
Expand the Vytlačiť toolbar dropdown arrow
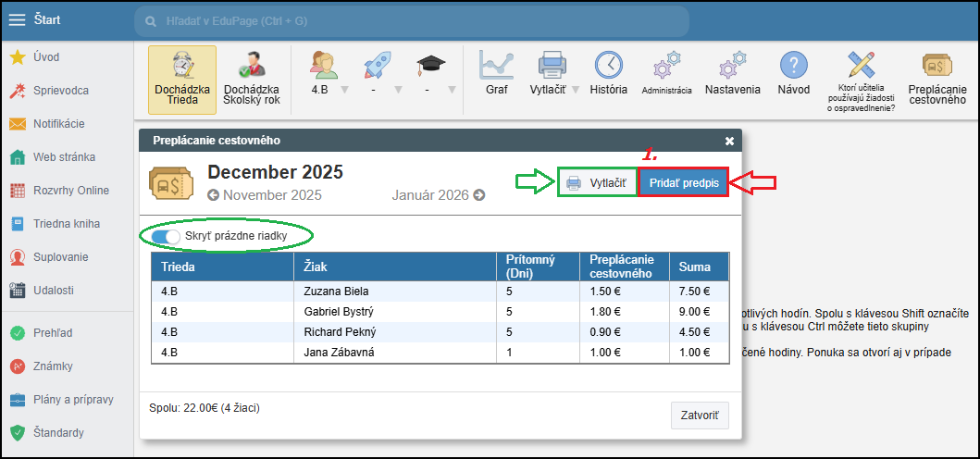(575, 90)
